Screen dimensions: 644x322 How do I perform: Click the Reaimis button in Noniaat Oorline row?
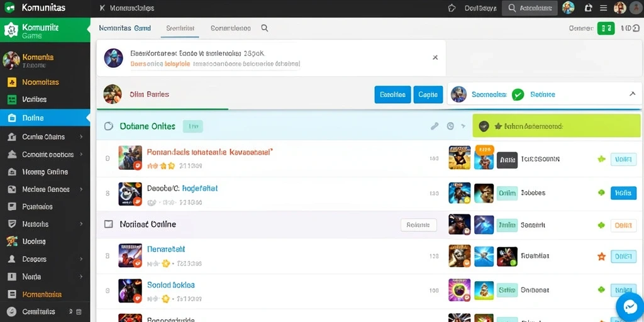418,225
